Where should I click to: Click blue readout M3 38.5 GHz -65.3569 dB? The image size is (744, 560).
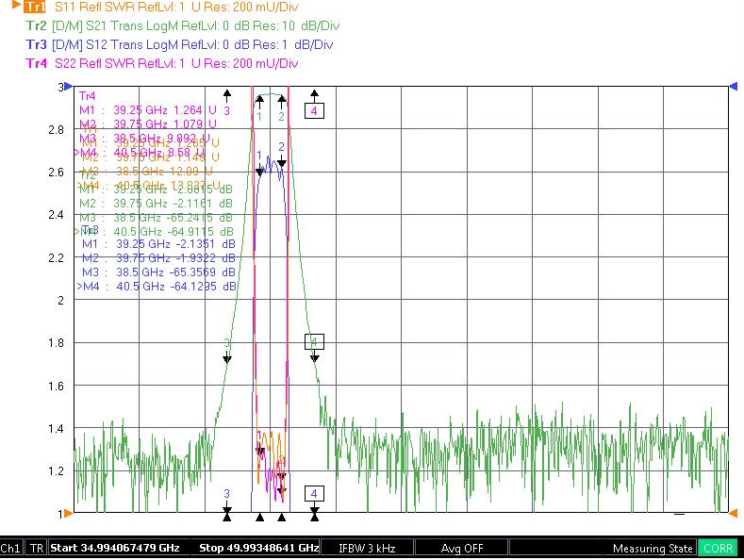point(158,272)
